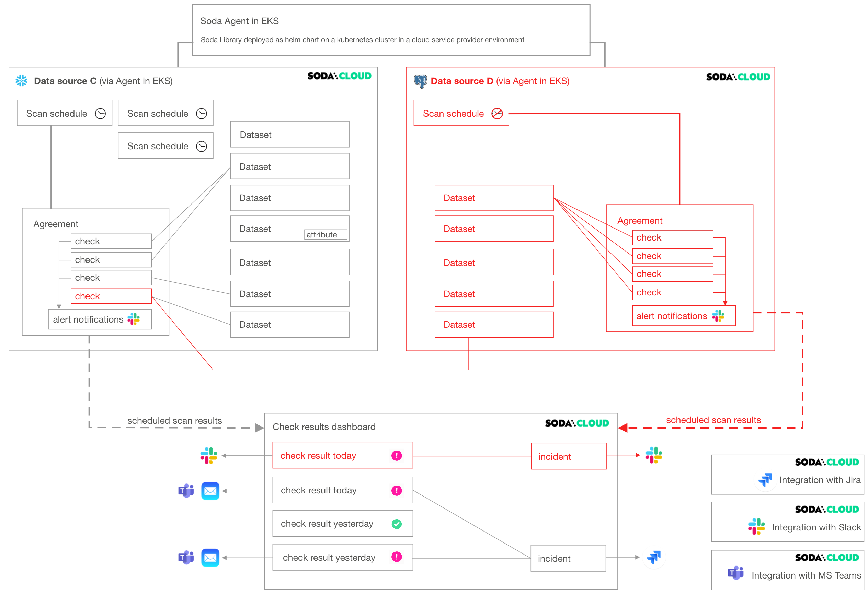Click the pink alert icon in gray check result today

click(397, 490)
